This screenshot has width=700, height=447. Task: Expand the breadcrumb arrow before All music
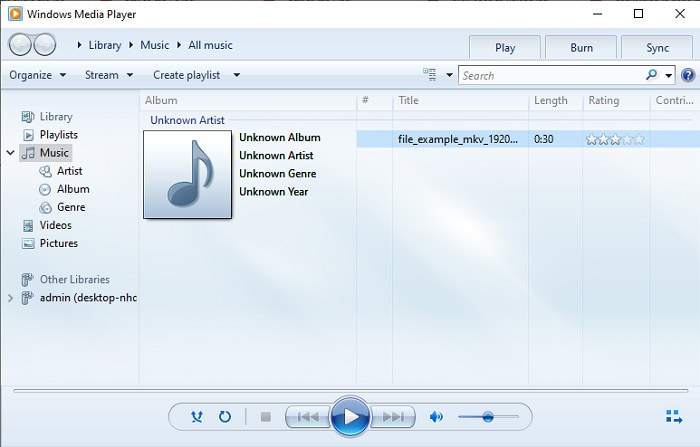(179, 45)
